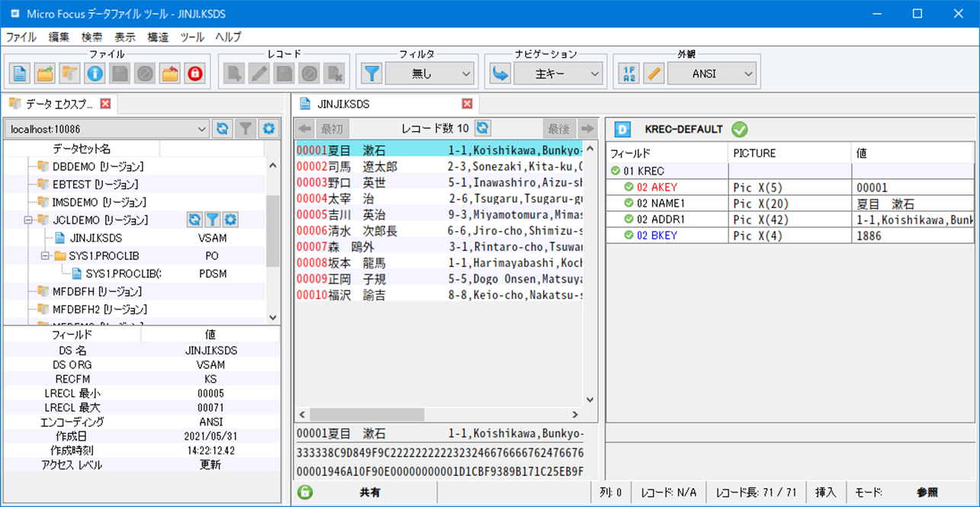Image resolution: width=980 pixels, height=507 pixels.
Task: Select record 00003 野口 英世
Action: (439, 183)
